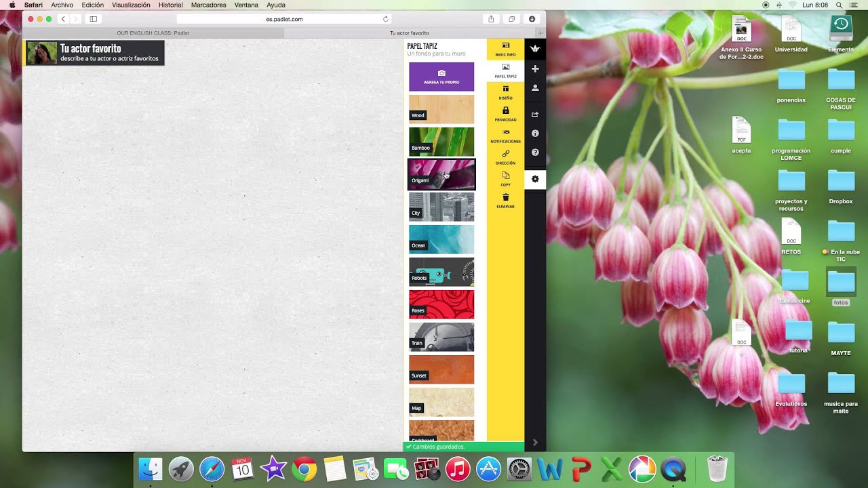
Task: Select the Train wallpaper
Action: point(441,337)
